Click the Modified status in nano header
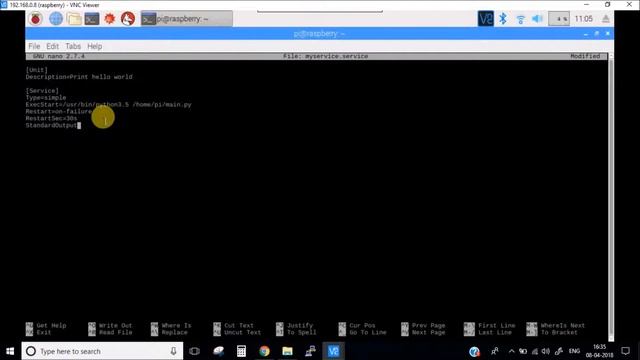640x360 pixels. click(x=585, y=56)
